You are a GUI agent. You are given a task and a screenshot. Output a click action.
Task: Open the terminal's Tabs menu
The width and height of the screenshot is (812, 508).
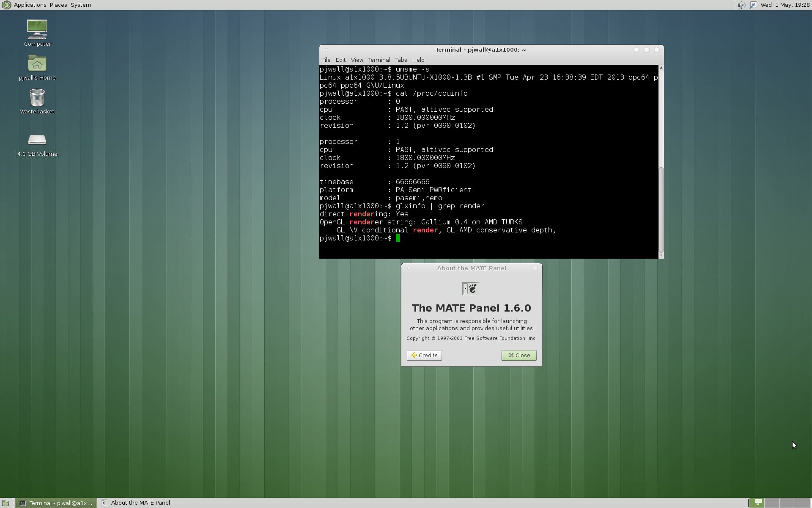point(401,60)
